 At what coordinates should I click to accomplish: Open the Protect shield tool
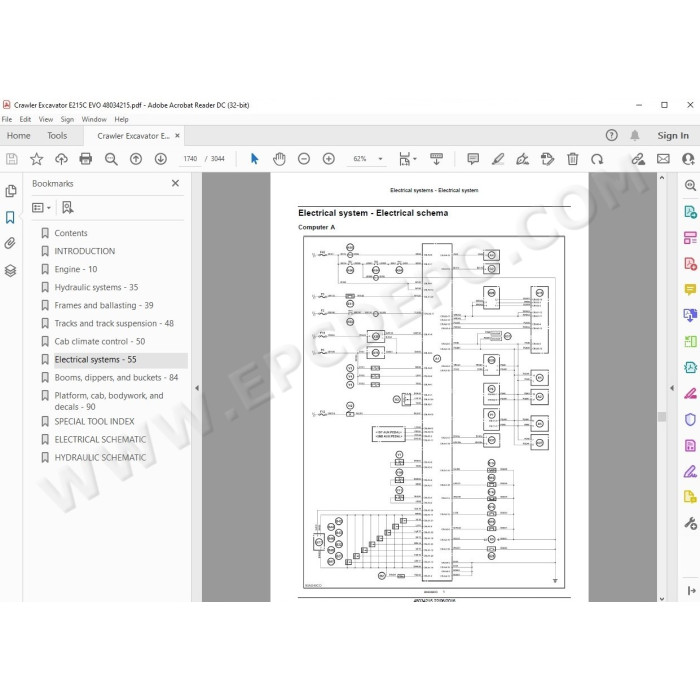point(690,419)
